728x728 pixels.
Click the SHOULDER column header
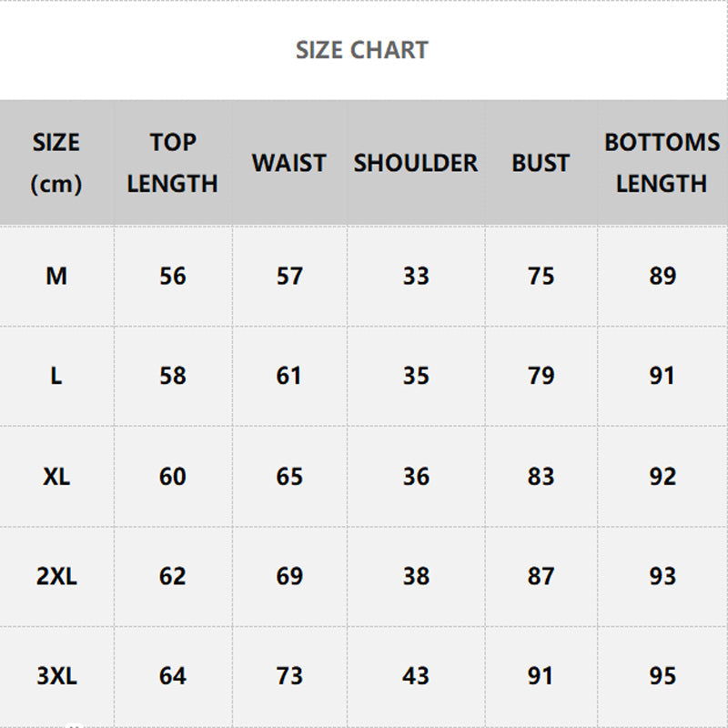click(x=415, y=164)
